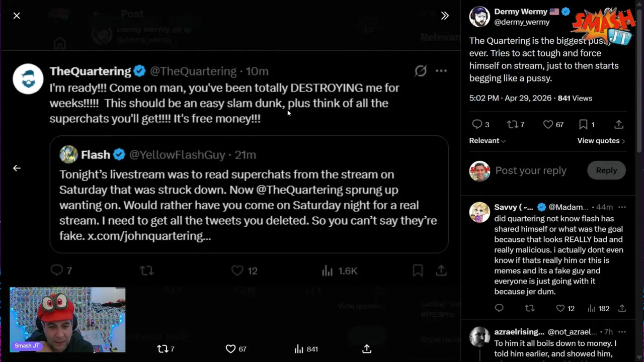The width and height of the screenshot is (644, 362).
Task: Close the expanded post view
Action: [x=17, y=16]
